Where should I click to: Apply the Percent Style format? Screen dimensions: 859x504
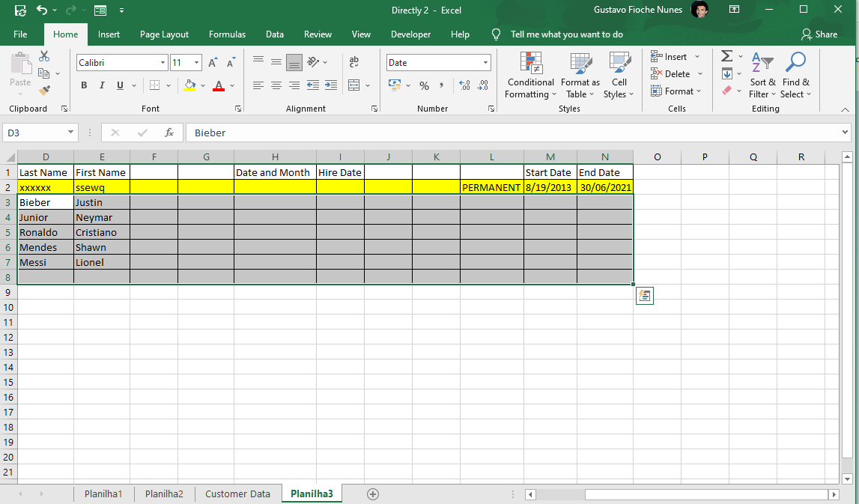click(x=424, y=85)
